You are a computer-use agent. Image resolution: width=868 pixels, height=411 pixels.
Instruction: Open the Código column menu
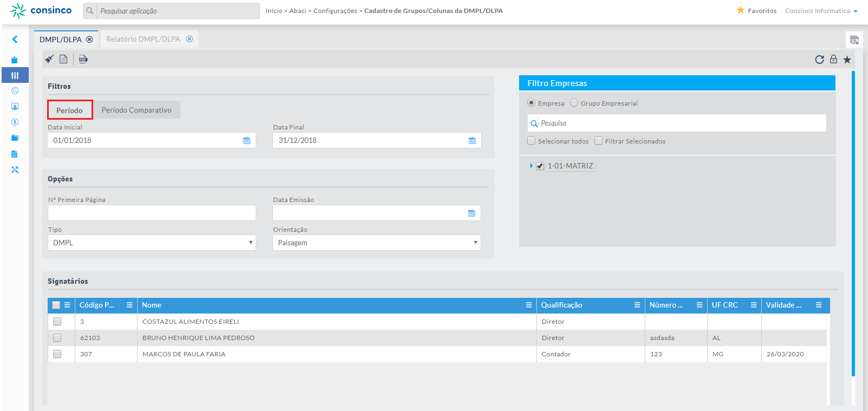(x=129, y=305)
